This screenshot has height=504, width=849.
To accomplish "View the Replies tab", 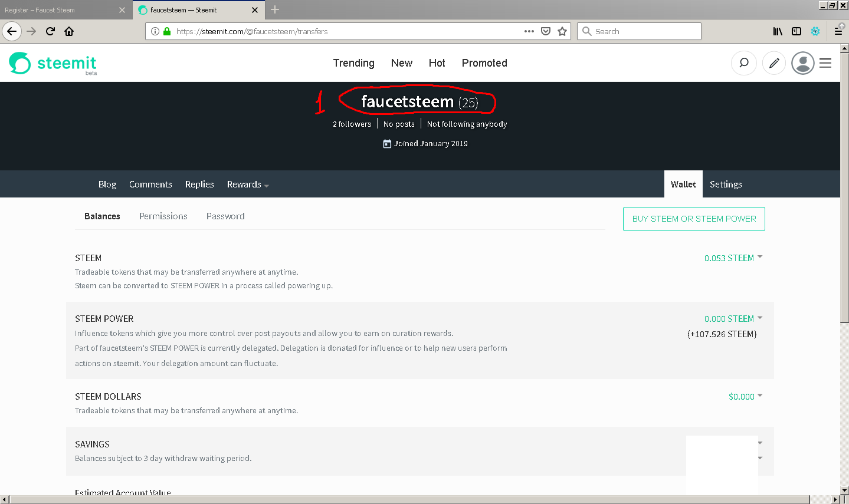I will click(199, 185).
